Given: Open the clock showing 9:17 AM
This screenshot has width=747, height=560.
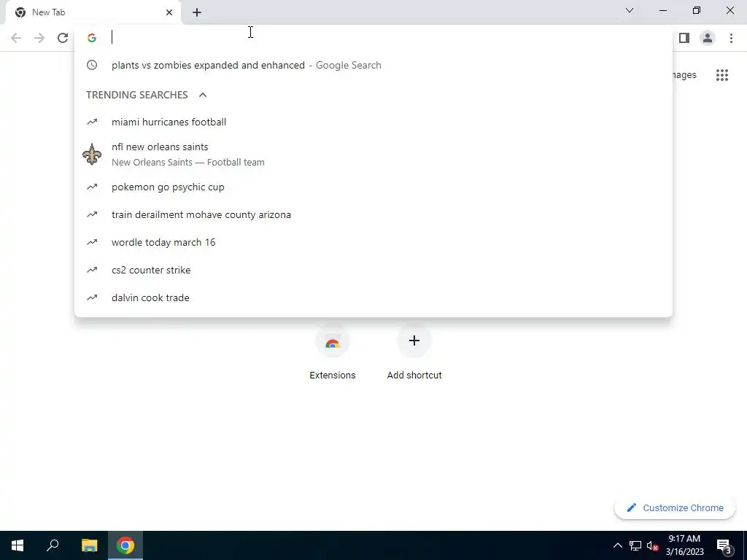Looking at the screenshot, I should (x=684, y=545).
